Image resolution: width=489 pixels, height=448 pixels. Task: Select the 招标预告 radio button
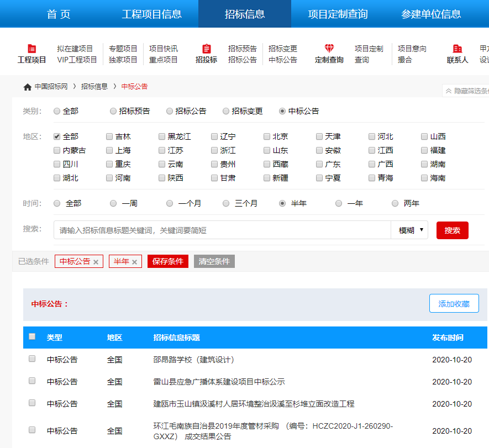click(113, 111)
